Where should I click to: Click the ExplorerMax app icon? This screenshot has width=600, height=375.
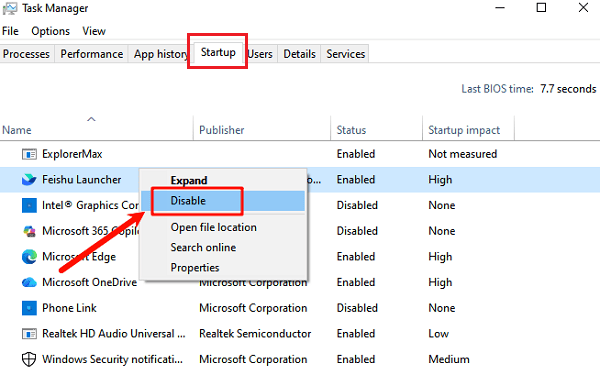(29, 154)
